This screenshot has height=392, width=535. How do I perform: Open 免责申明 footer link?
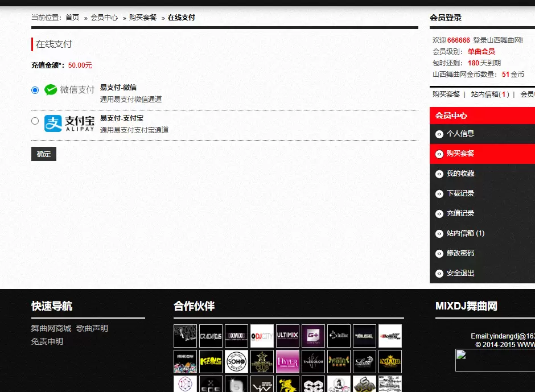click(x=47, y=341)
